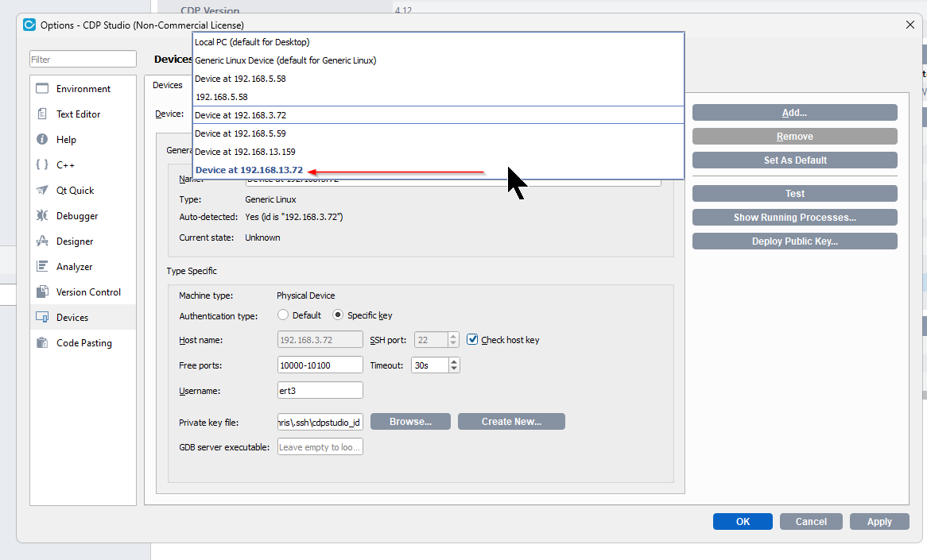
Task: Click the Free ports input field
Action: (320, 365)
